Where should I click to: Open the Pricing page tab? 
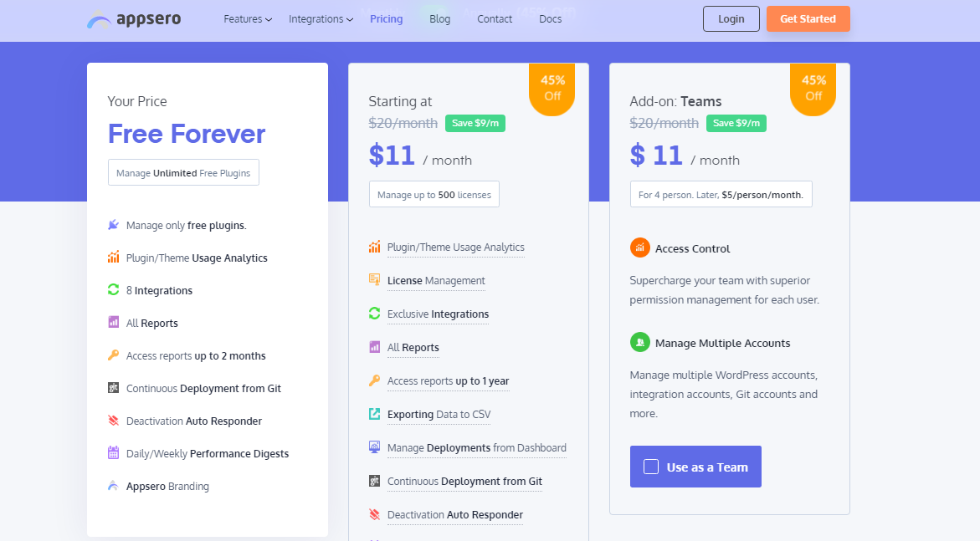click(x=387, y=19)
